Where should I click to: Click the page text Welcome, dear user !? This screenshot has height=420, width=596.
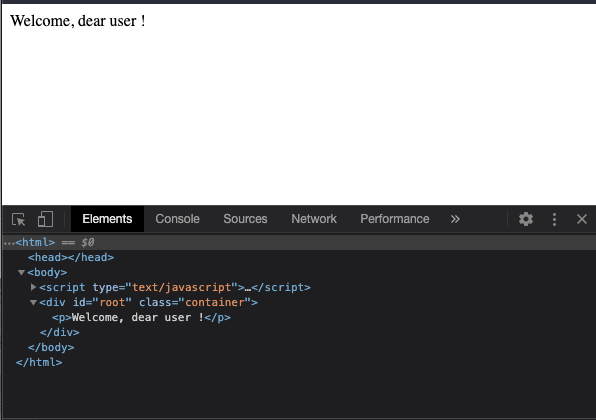click(x=78, y=21)
